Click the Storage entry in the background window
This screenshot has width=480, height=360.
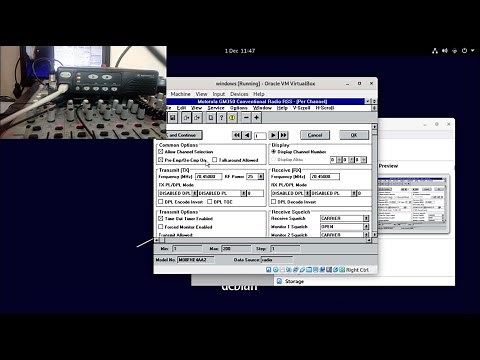(x=294, y=281)
